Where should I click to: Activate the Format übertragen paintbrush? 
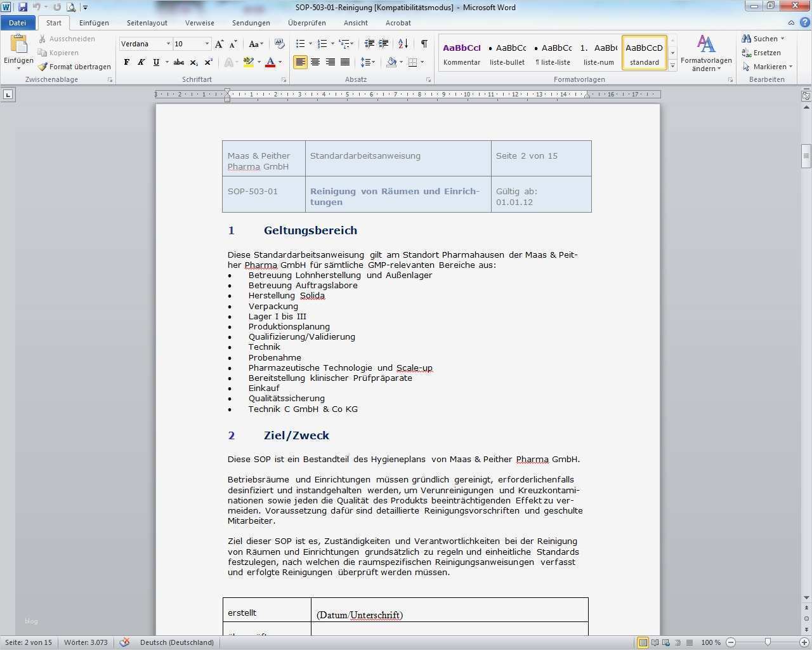coord(74,67)
